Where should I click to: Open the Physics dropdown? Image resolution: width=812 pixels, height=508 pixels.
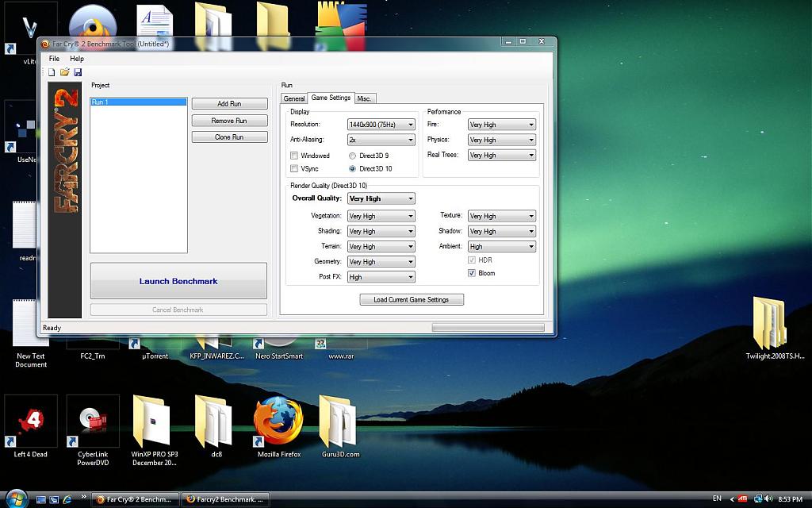coord(502,140)
